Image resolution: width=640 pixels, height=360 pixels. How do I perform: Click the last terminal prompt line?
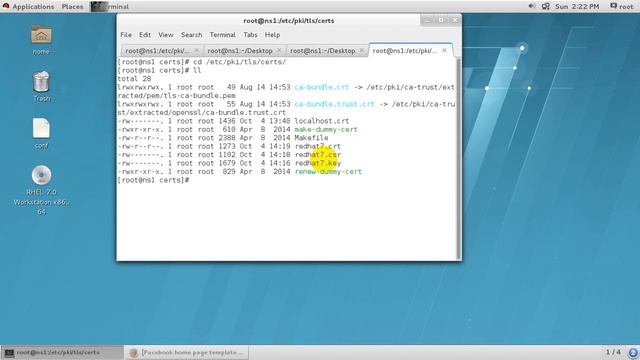click(x=153, y=180)
